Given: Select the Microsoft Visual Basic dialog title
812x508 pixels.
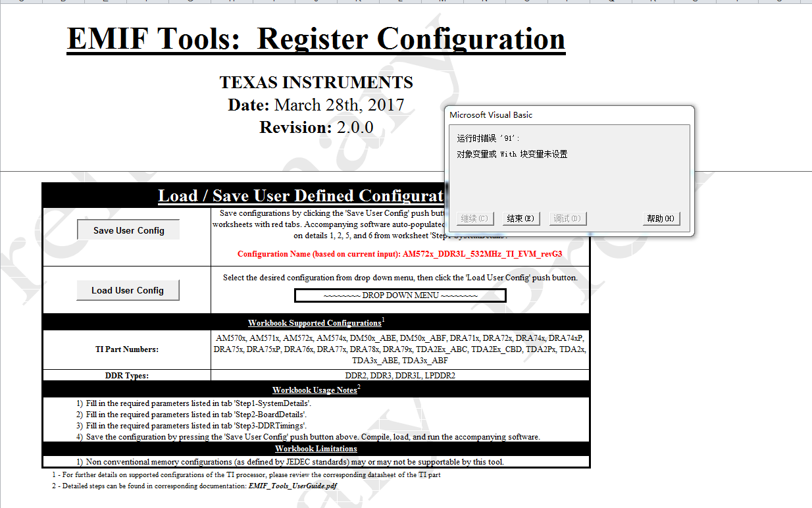Looking at the screenshot, I should coord(491,114).
